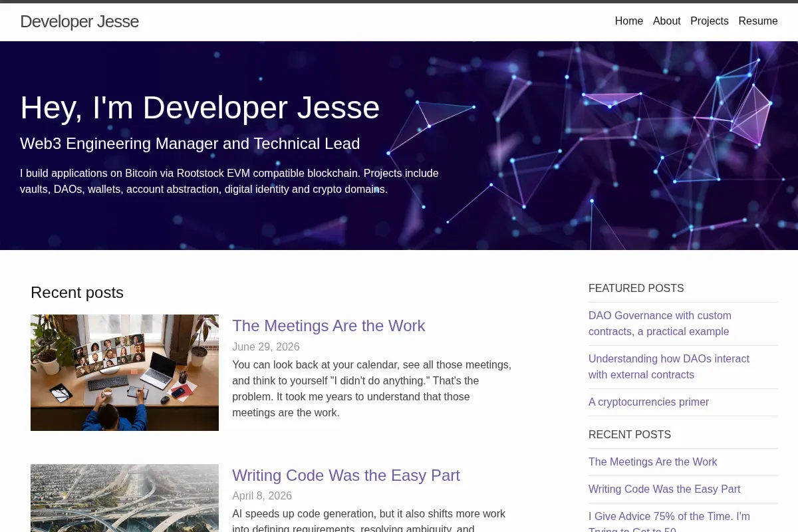
Task: Click 'Web3 Engineering Manager and Technical Lead' subtitle
Action: [190, 144]
